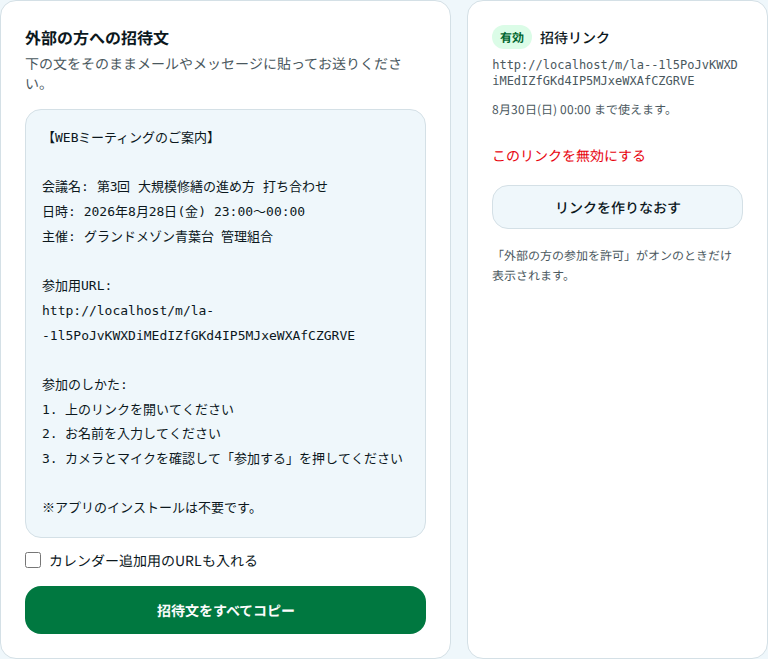Click the note ※アプリのインストールは不要です。
Screen dimensions: 768x659
pyautogui.click(x=149, y=508)
